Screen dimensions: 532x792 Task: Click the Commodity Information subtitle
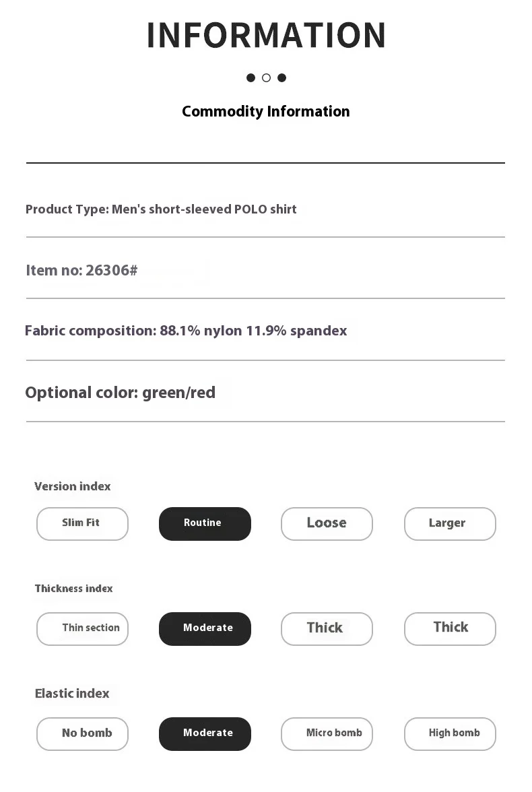pyautogui.click(x=266, y=112)
